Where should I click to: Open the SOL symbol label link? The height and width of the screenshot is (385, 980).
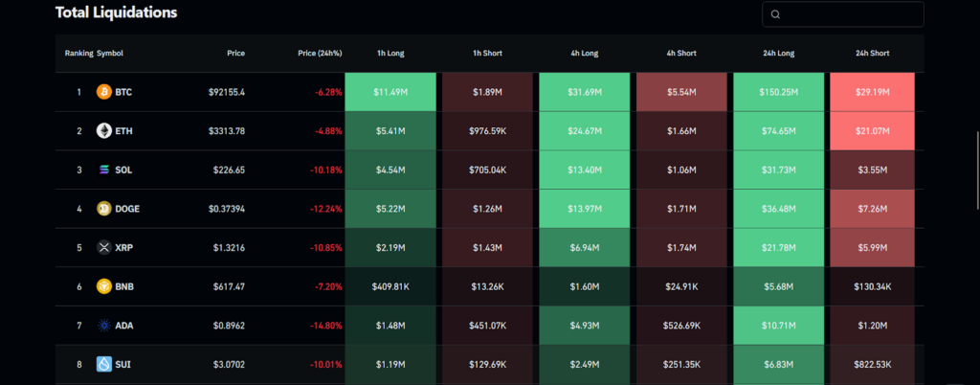point(123,170)
